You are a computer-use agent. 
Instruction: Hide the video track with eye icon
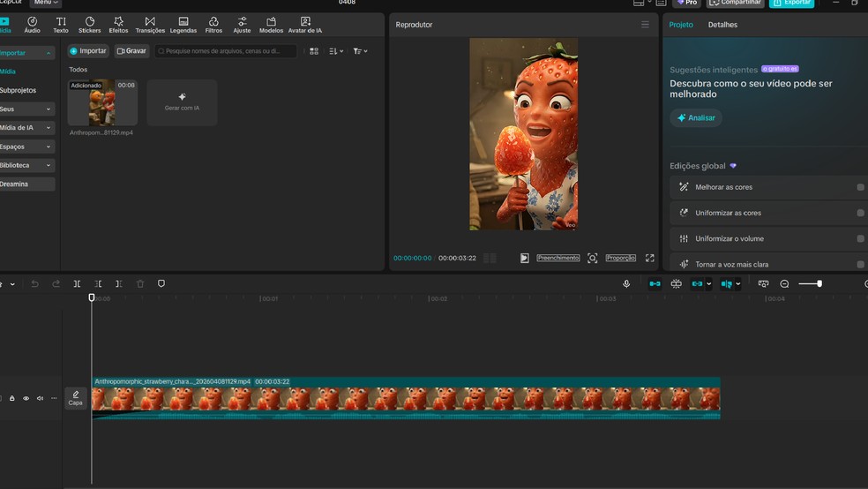(26, 399)
